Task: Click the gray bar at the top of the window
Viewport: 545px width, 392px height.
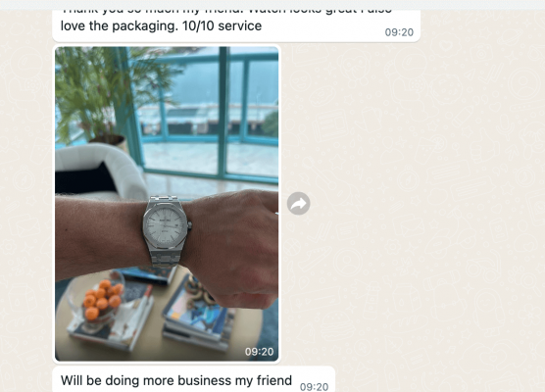Action: point(272,5)
